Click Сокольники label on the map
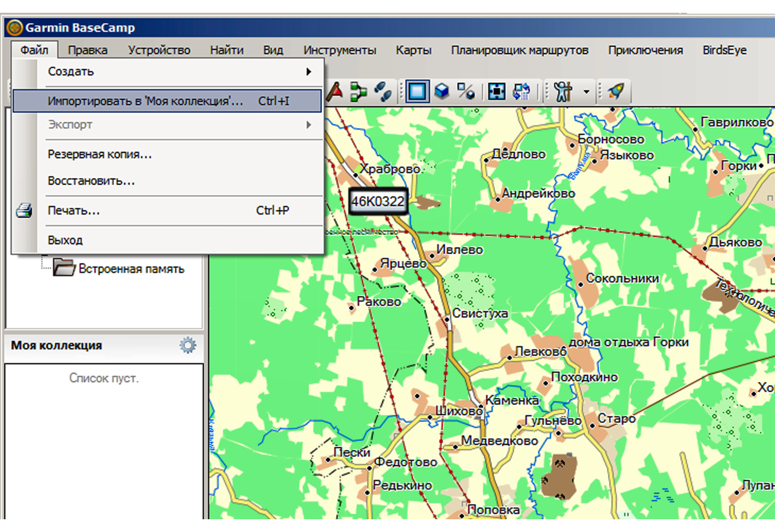The image size is (775, 532). [x=622, y=278]
